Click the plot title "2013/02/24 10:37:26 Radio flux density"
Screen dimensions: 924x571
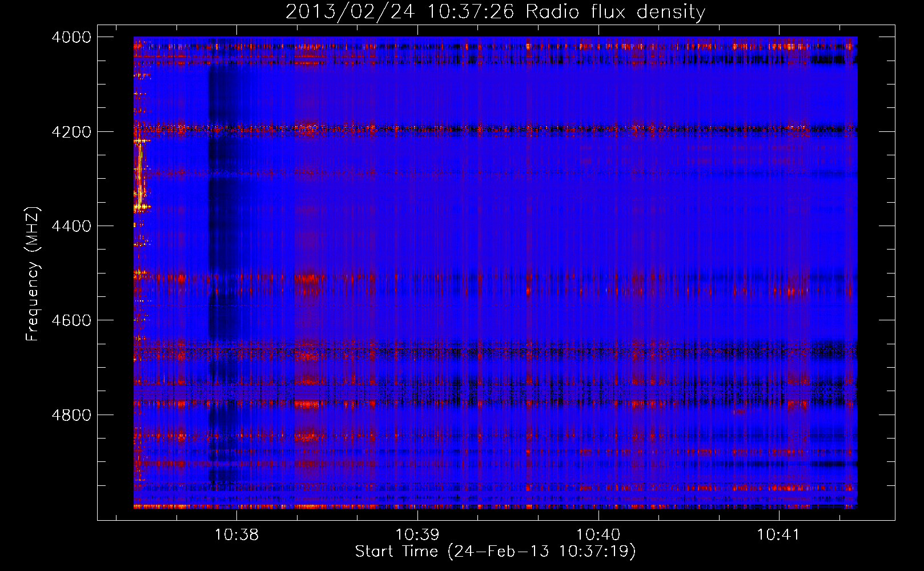(495, 11)
